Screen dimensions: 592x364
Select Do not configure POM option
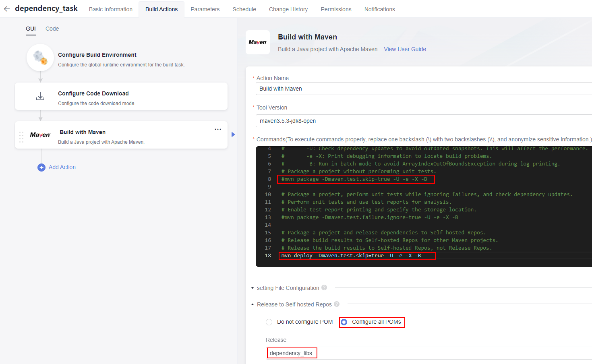click(269, 322)
